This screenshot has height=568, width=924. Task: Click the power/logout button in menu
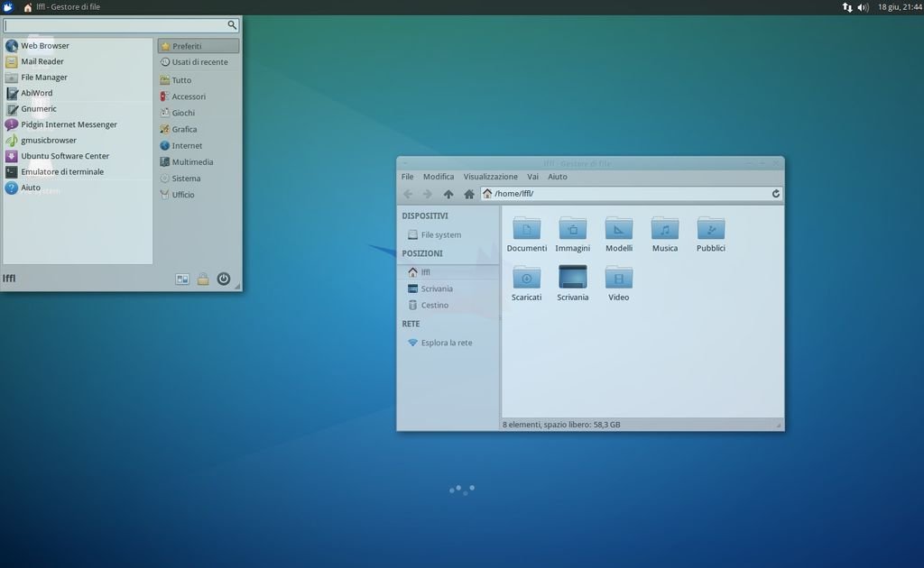click(224, 279)
